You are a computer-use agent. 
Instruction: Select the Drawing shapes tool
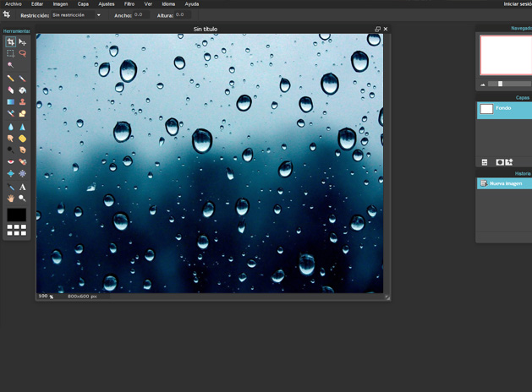[x=22, y=113]
